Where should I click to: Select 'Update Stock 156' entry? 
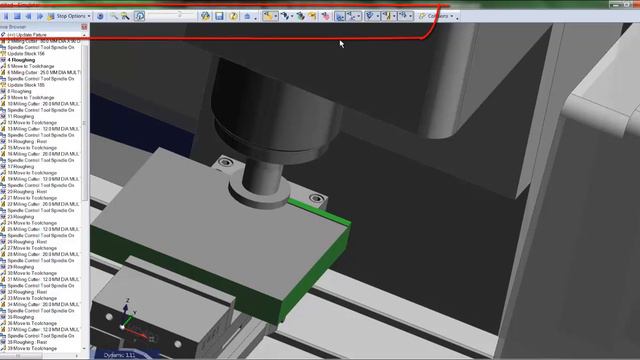click(26, 54)
